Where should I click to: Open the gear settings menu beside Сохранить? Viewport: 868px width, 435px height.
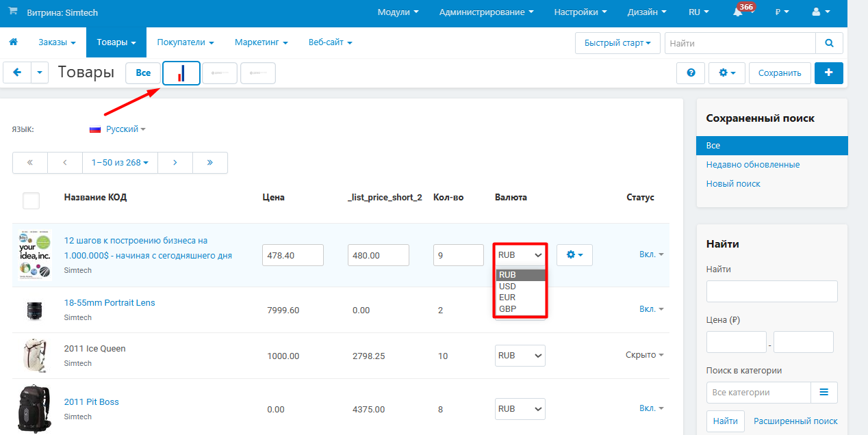coord(727,73)
